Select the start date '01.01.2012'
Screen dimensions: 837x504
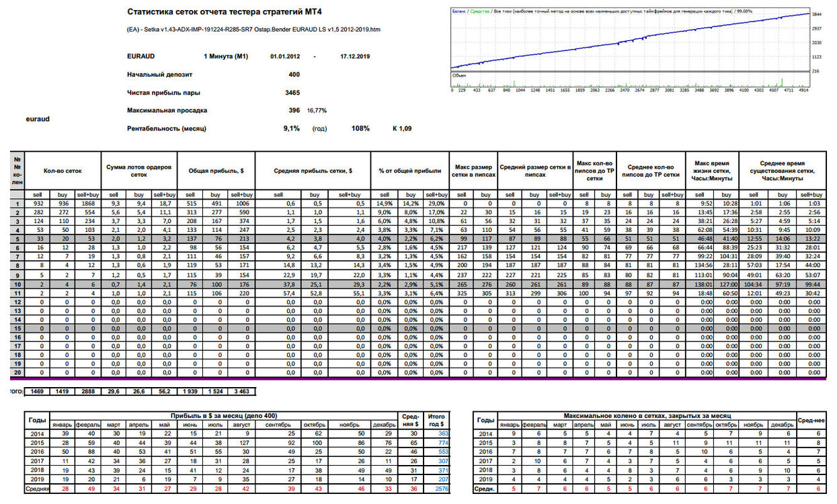(285, 57)
